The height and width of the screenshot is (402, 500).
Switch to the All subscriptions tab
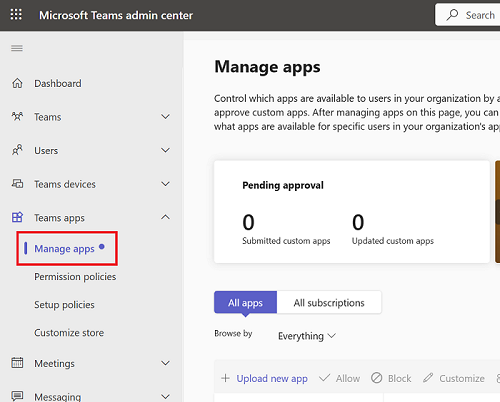tap(329, 302)
